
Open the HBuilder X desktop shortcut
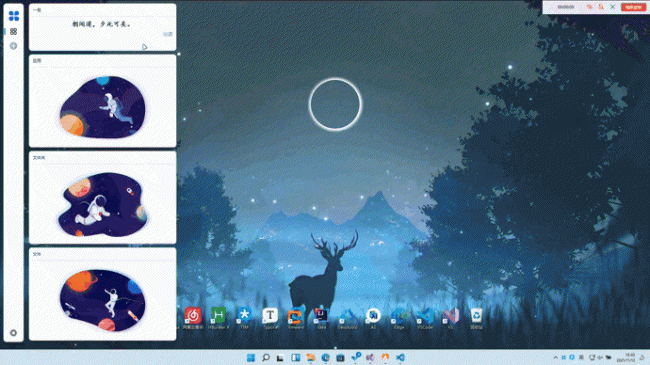tap(218, 318)
